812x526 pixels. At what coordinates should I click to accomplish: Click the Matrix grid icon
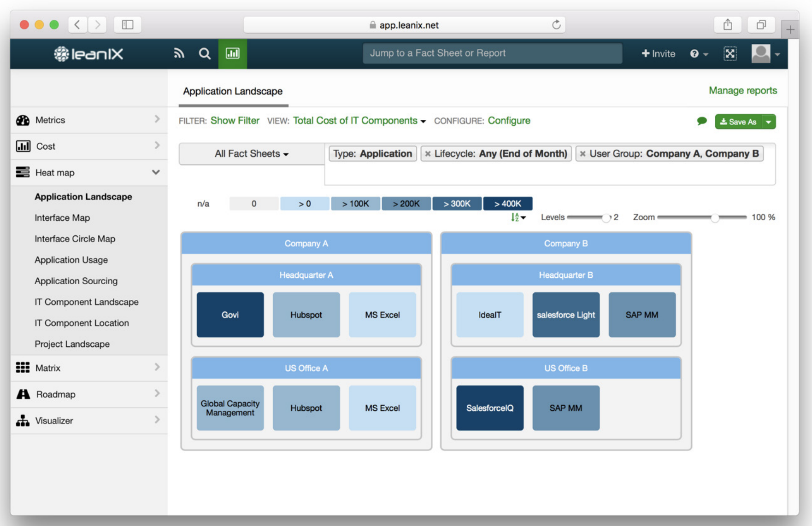click(x=23, y=368)
